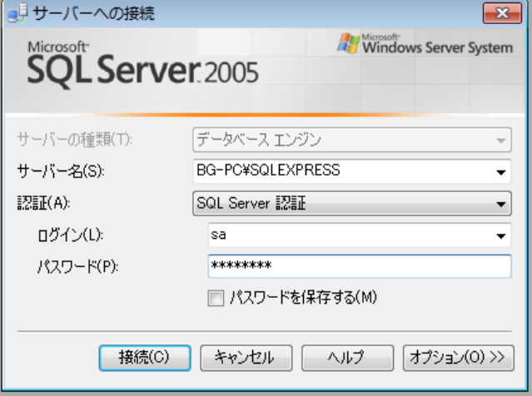Close the サーバーへの接続 dialog
Viewport: 532px width, 396px height.
tap(502, 13)
